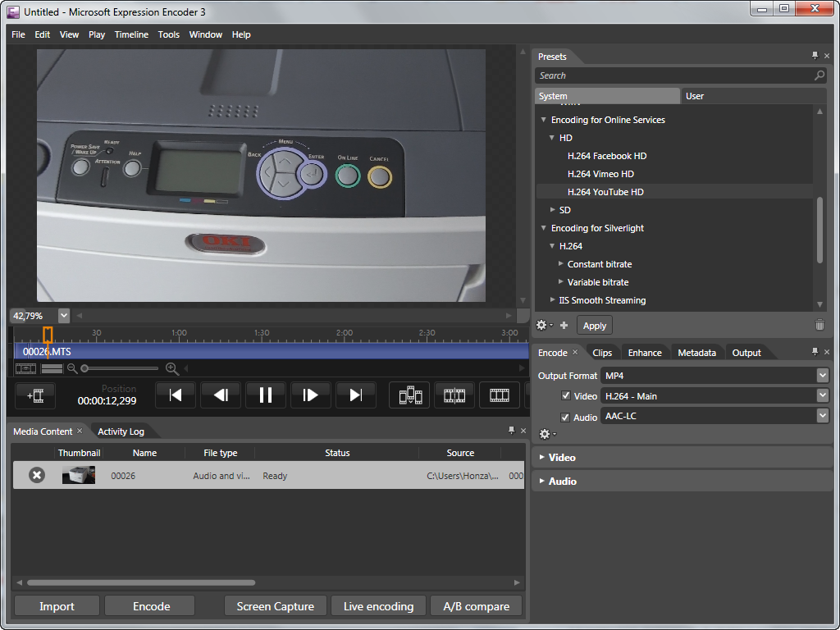Click the timeline zoom slider handle
The height and width of the screenshot is (630, 840).
point(84,368)
